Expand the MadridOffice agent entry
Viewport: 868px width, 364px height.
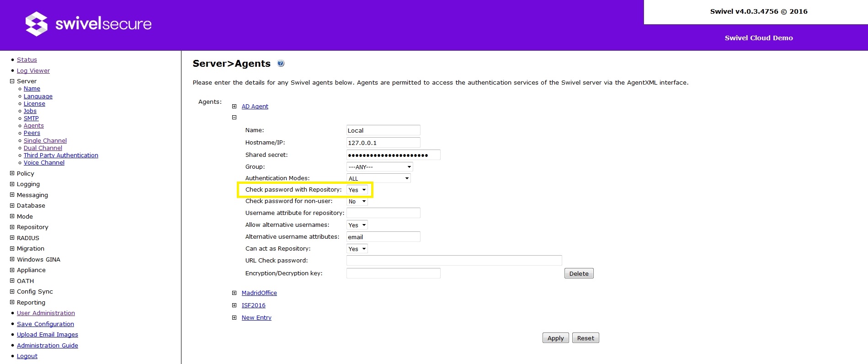coord(234,293)
